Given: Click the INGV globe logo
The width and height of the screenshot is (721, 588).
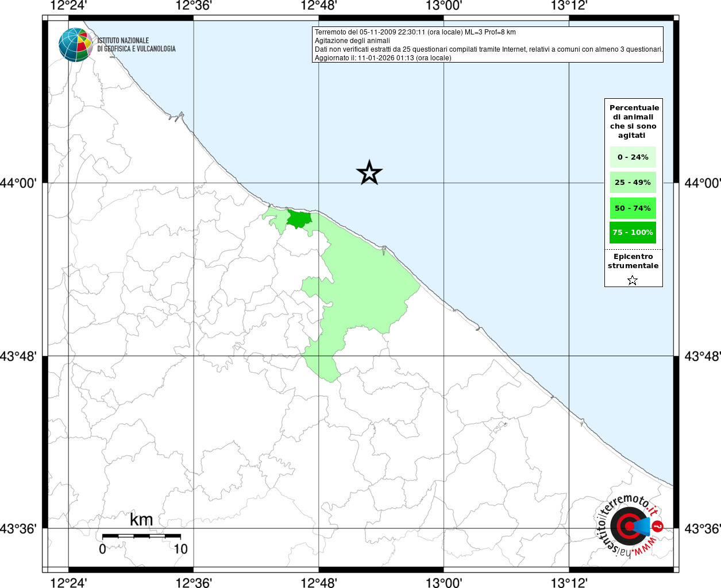Looking at the screenshot, I should pos(75,45).
